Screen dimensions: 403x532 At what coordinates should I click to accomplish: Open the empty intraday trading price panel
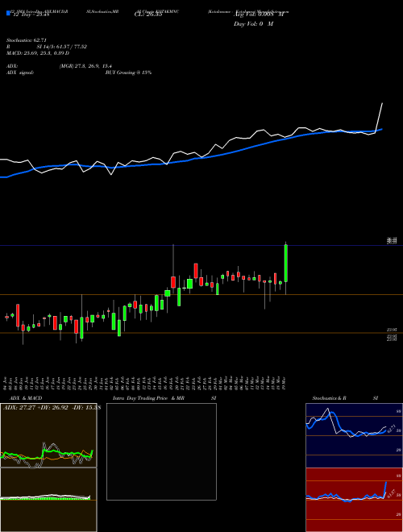tap(161, 451)
